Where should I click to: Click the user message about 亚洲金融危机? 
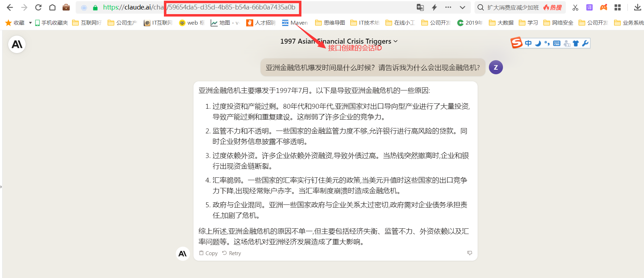pyautogui.click(x=373, y=68)
